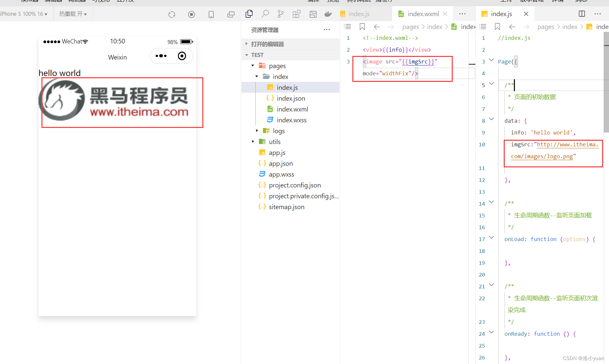The image size is (609, 364).
Task: Open project.config.json in file tree
Action: click(291, 185)
